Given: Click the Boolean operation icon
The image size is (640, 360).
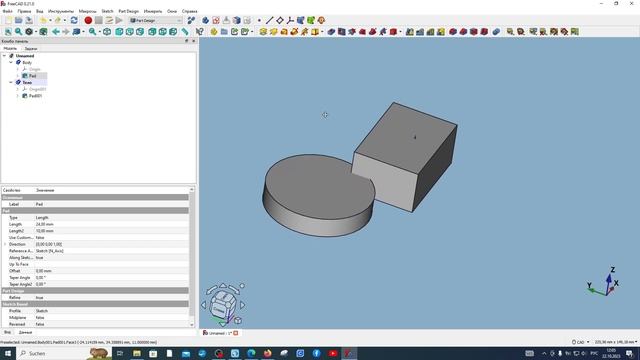Looking at the screenshot, I should pyautogui.click(x=496, y=31).
